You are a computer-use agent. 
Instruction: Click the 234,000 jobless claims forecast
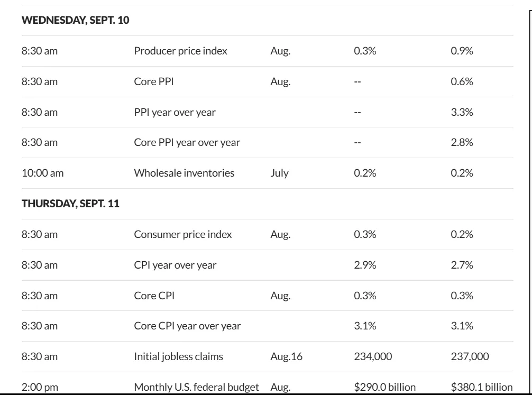(x=373, y=356)
